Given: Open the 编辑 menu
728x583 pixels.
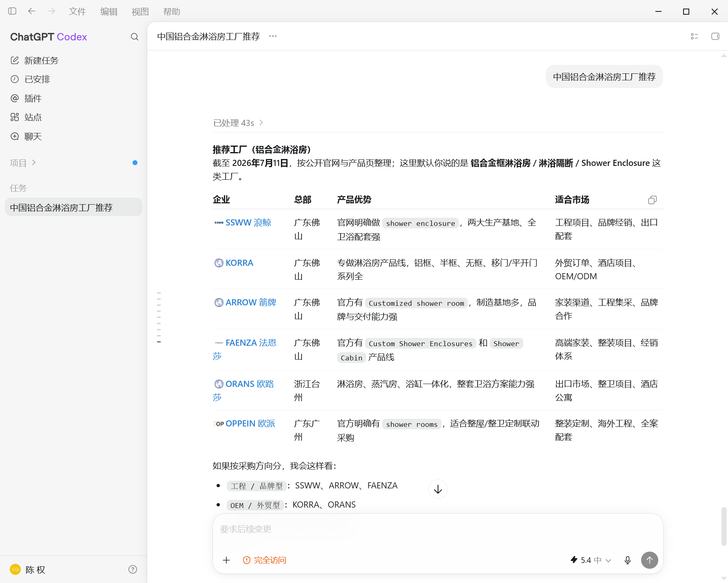Looking at the screenshot, I should coord(109,11).
